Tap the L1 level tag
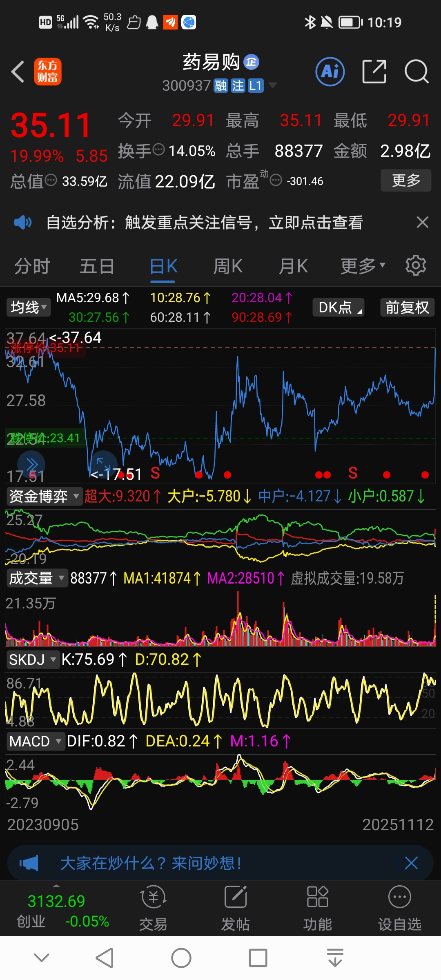 click(256, 86)
